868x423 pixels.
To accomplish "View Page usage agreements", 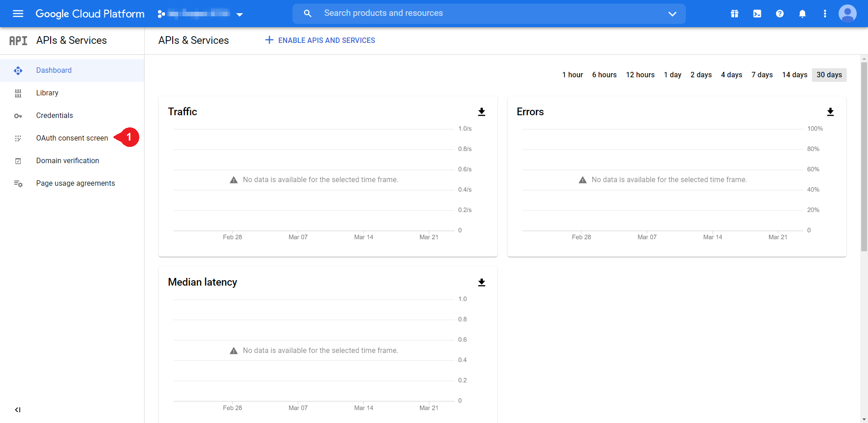I will click(x=75, y=183).
